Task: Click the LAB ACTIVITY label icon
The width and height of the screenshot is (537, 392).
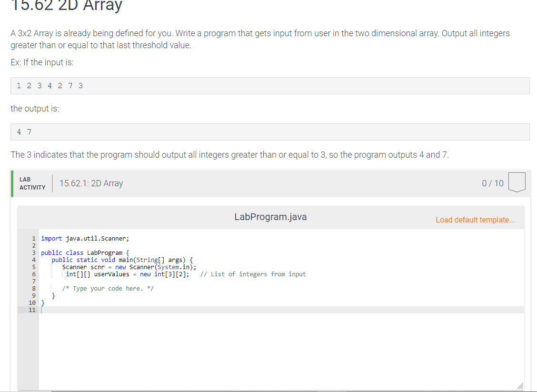Action: pos(32,183)
